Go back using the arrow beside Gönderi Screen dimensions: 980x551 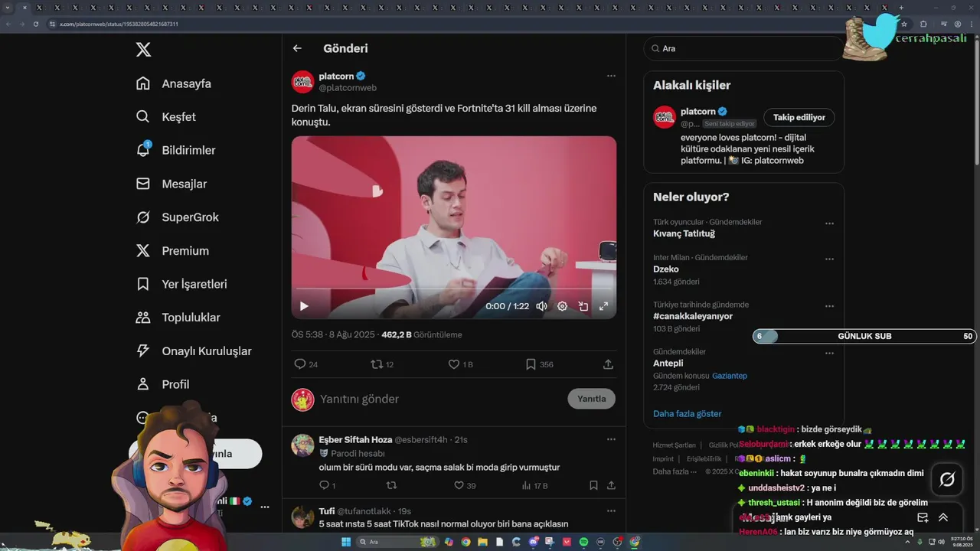coord(297,48)
